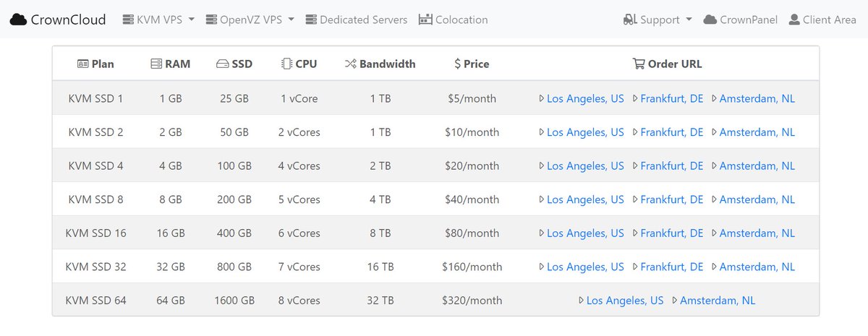Image resolution: width=868 pixels, height=336 pixels.
Task: Click the Client Area user icon
Action: [x=794, y=20]
